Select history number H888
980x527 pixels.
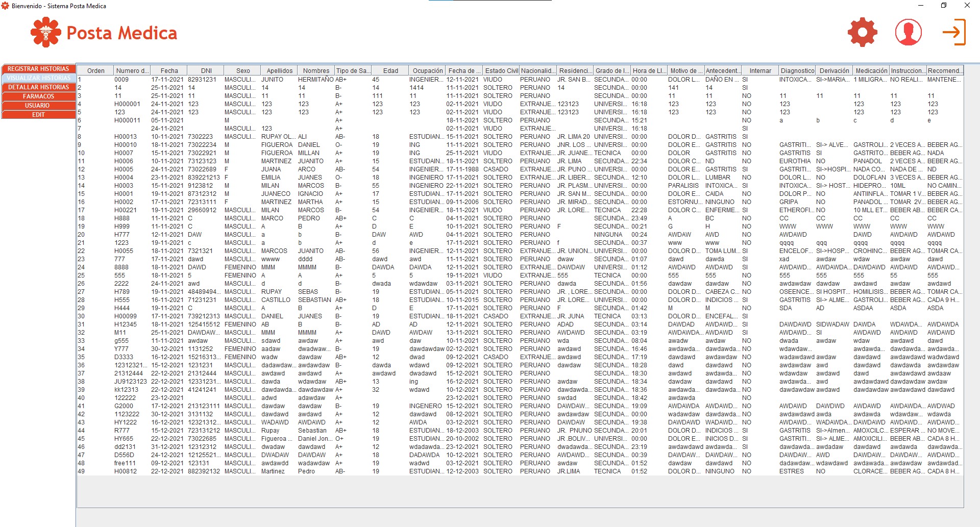pos(132,218)
